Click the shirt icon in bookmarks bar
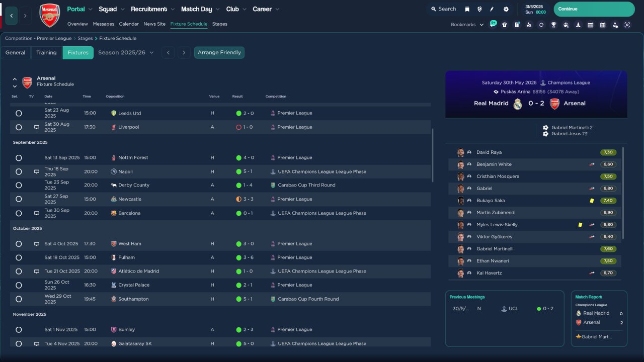The image size is (644, 362). 505,25
